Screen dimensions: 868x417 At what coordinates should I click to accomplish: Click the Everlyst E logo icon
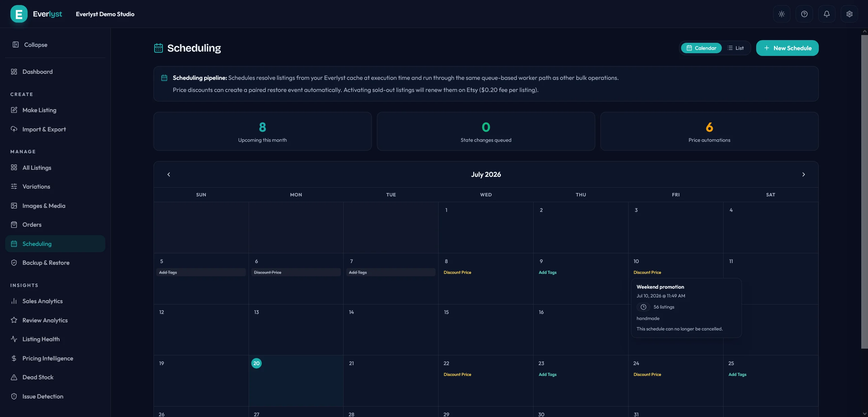19,14
